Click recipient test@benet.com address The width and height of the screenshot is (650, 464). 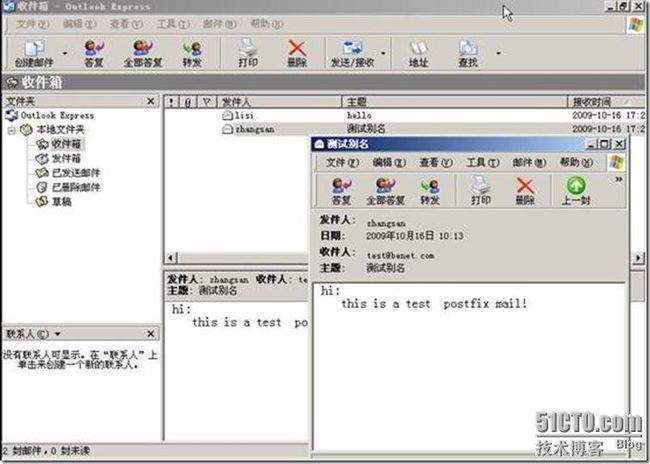tap(400, 255)
